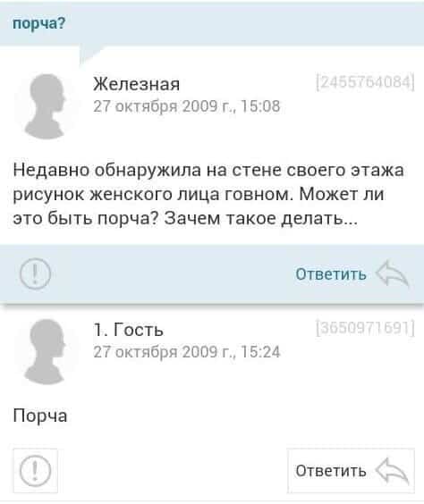Click the post timestamp 27 октября 2009 15:08
Screen dimensions: 424x504
pos(187,106)
